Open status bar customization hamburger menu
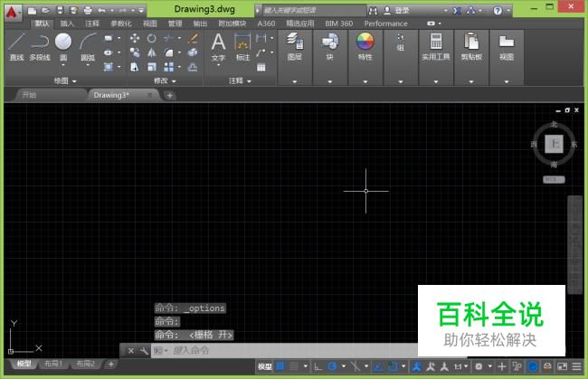The width and height of the screenshot is (588, 379). [x=577, y=366]
